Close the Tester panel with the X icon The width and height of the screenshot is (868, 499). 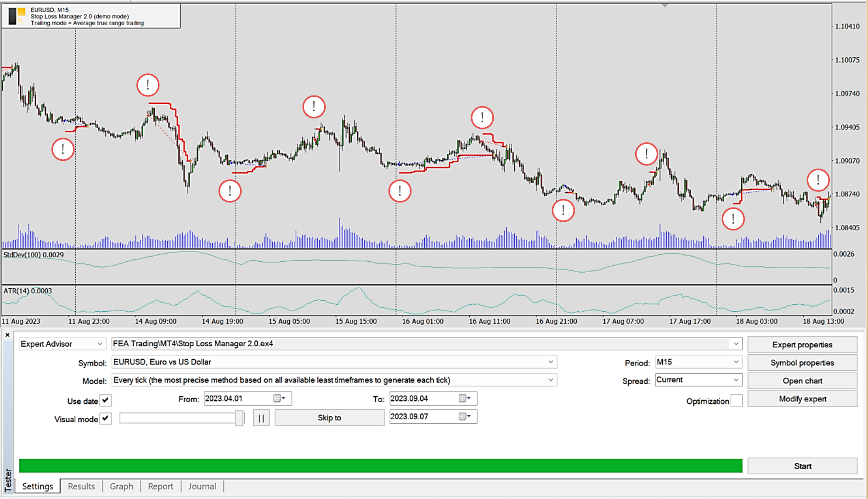click(x=7, y=335)
